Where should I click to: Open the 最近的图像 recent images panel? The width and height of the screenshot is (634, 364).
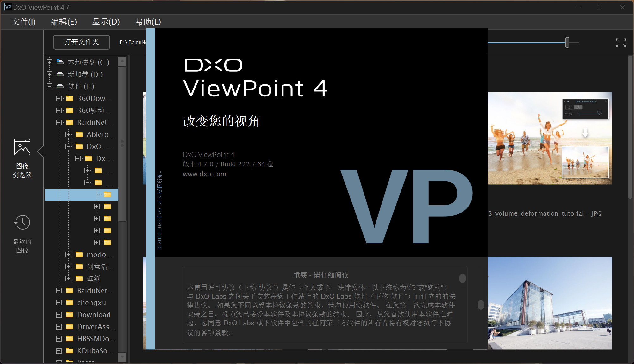(x=22, y=234)
